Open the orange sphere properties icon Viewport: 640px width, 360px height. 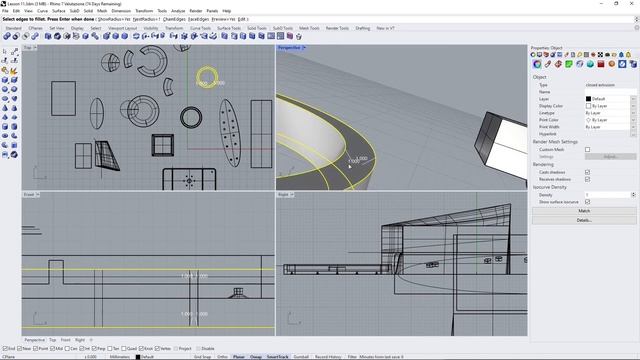pyautogui.click(x=611, y=64)
